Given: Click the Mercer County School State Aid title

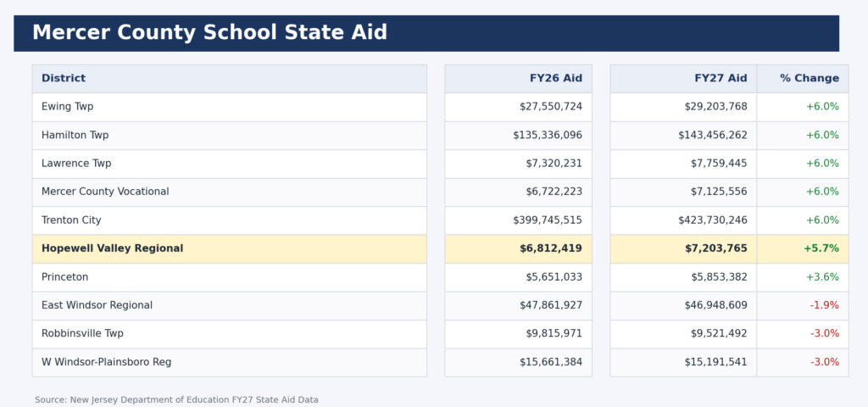Looking at the screenshot, I should 209,33.
